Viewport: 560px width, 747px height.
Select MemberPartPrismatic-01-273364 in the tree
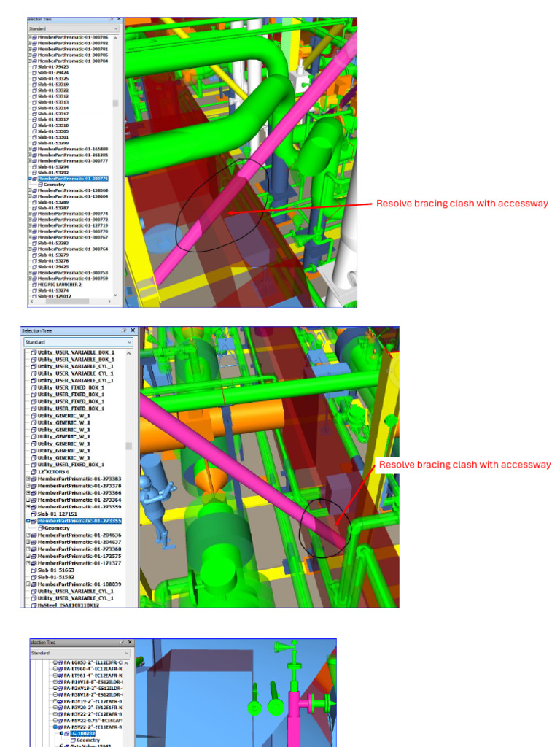tap(79, 500)
